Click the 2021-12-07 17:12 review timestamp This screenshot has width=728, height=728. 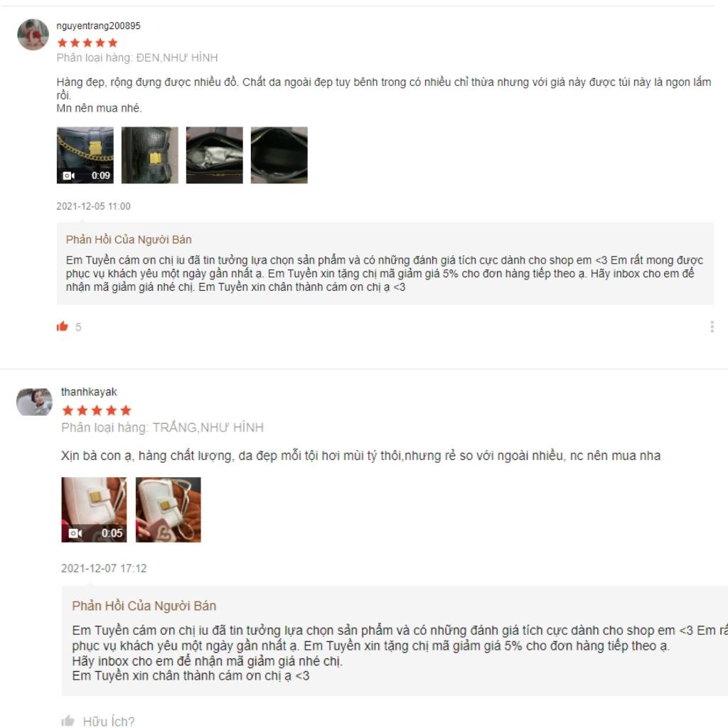coord(104,568)
